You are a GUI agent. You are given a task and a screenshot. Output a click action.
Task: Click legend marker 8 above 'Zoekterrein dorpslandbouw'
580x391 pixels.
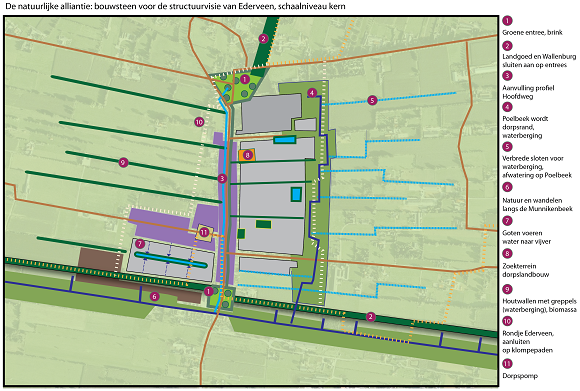[507, 254]
